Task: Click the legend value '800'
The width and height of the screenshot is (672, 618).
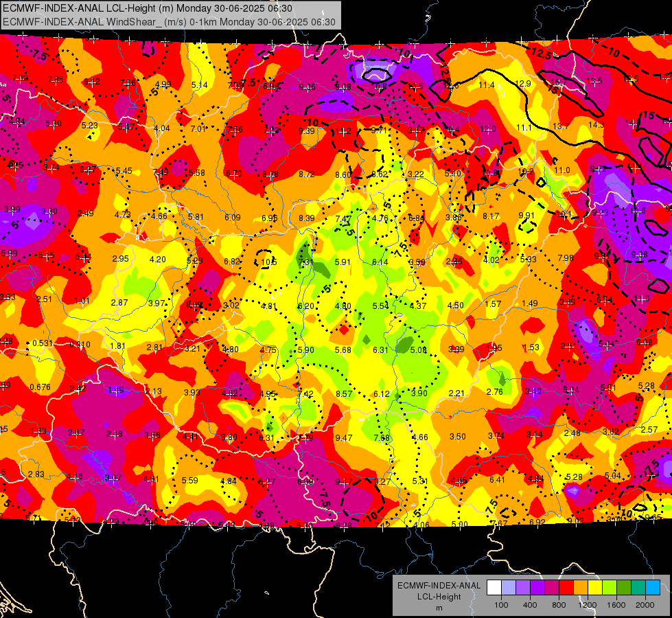Action: pos(559,605)
